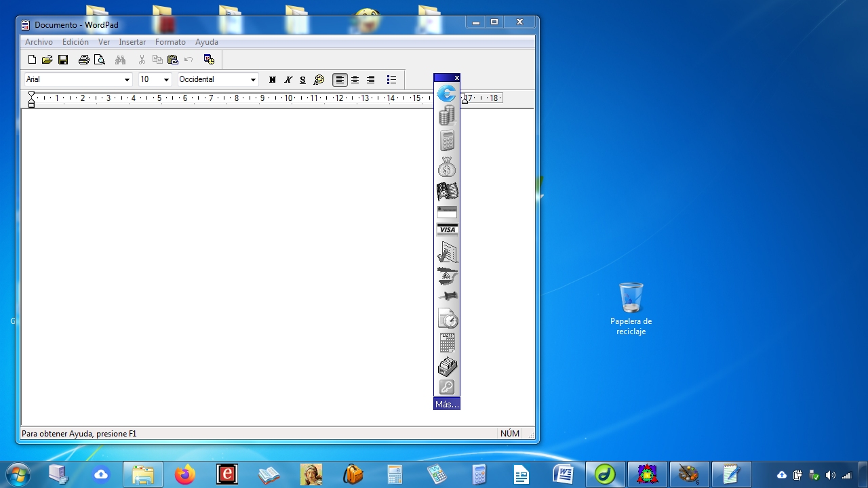This screenshot has width=868, height=488.
Task: Toggle bold (N) formatting
Action: (273, 80)
